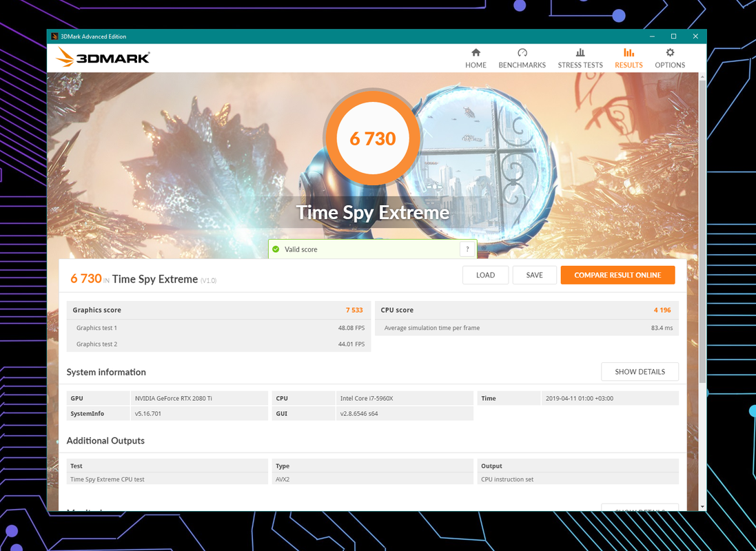Click COMPARE RESULT ONLINE
The height and width of the screenshot is (551, 756).
[x=617, y=275]
